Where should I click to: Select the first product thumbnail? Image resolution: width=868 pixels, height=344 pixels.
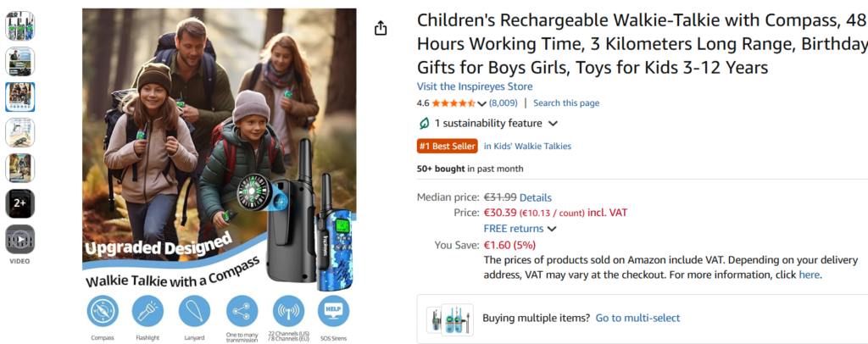pos(20,25)
